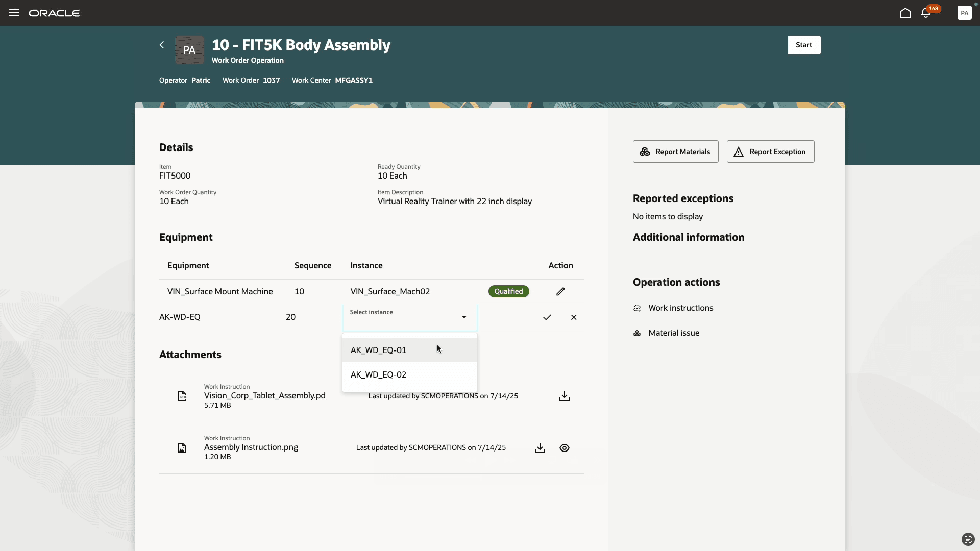Choose AK_WD_EQ-02 from the list

click(x=379, y=374)
